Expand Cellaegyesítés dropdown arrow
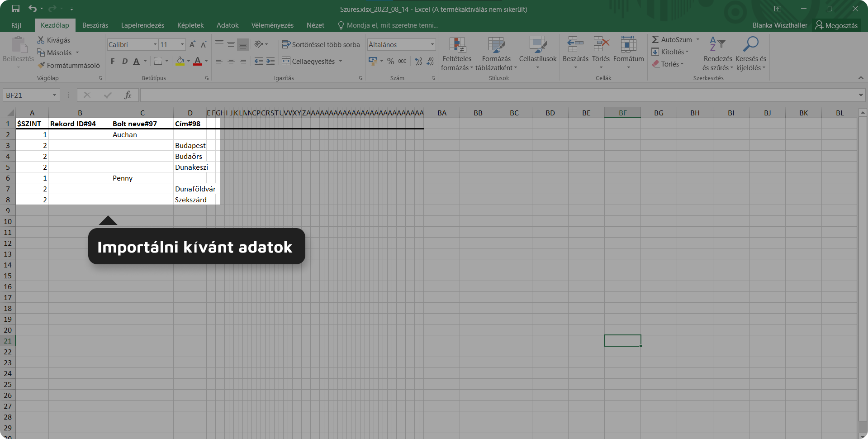The image size is (868, 439). point(341,61)
